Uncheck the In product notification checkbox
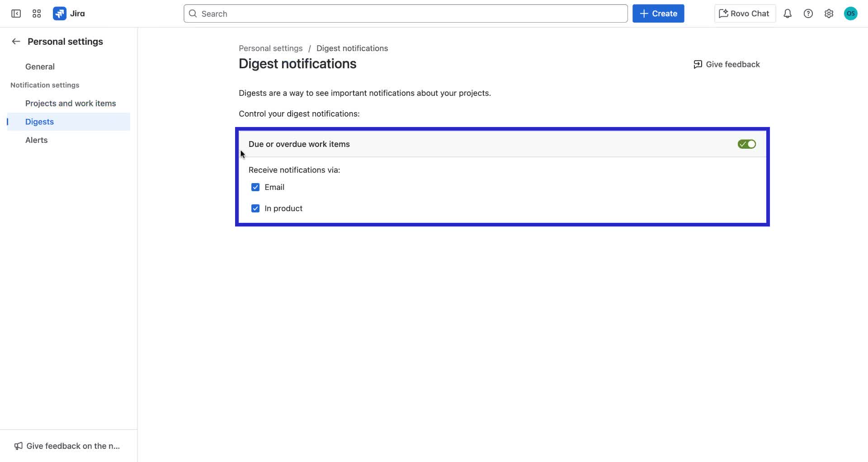The height and width of the screenshot is (462, 868). pyautogui.click(x=255, y=208)
